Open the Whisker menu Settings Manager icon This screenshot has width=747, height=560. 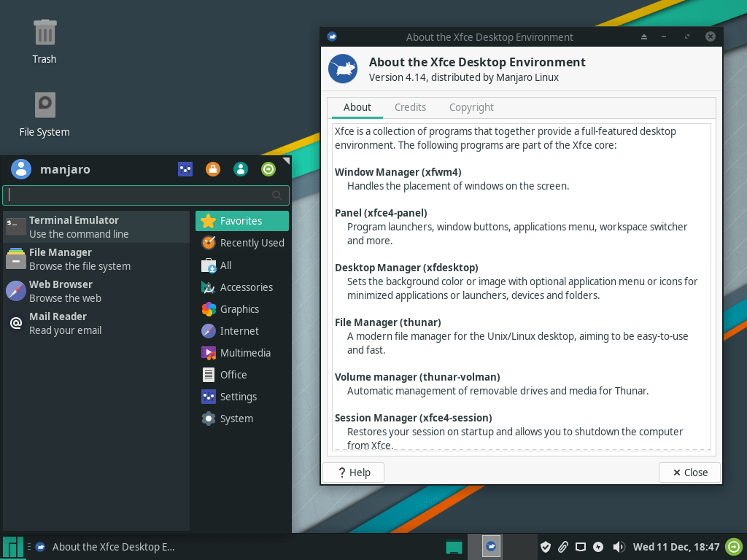click(x=185, y=168)
